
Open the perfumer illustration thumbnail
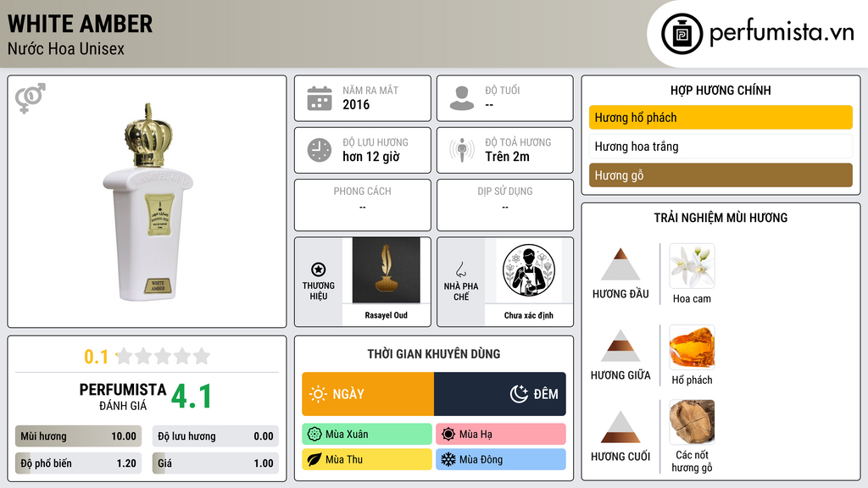(529, 270)
